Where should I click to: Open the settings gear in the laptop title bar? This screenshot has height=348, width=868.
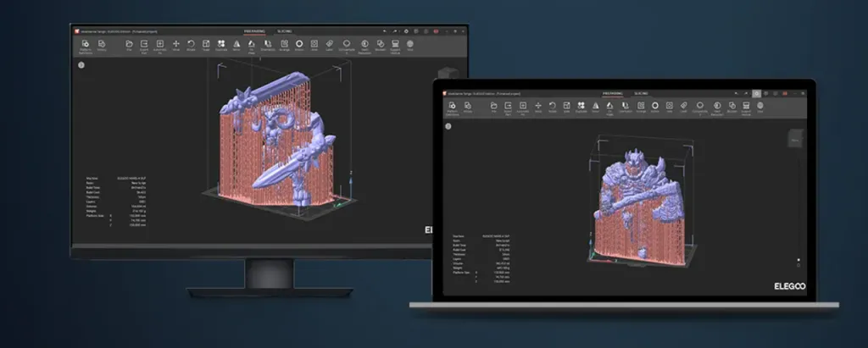tap(756, 92)
